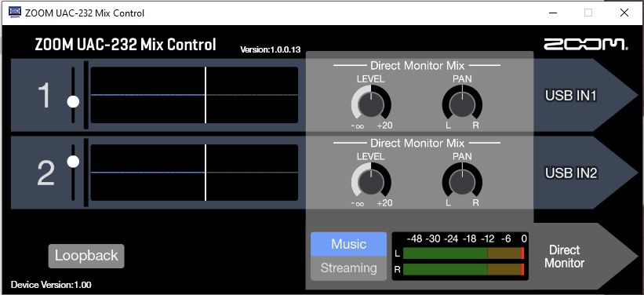Click the Direct Monitor output label
Screen dimensions: 644x295
pos(564,257)
